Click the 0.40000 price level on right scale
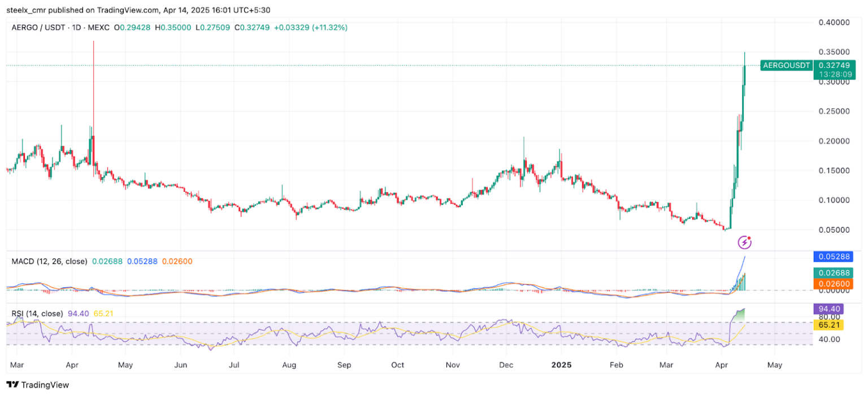This screenshot has height=396, width=868. 834,22
